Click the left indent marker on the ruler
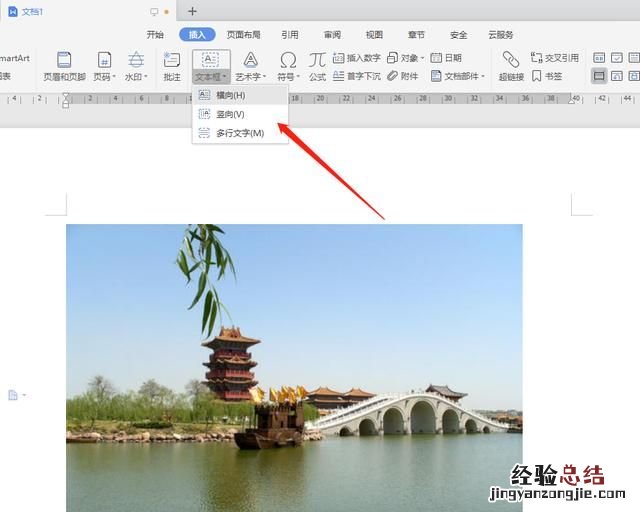This screenshot has height=512, width=640. tap(66, 100)
